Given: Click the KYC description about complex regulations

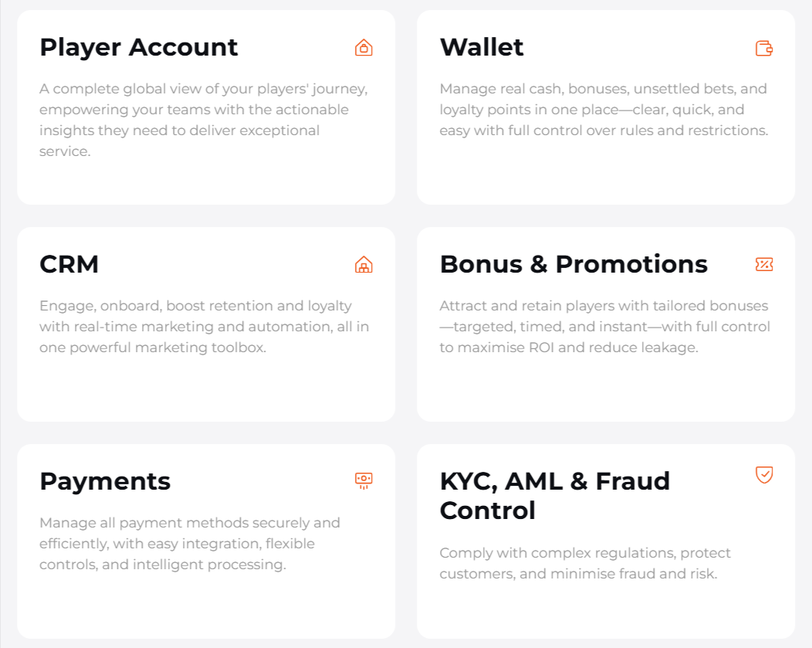Looking at the screenshot, I should (x=585, y=563).
